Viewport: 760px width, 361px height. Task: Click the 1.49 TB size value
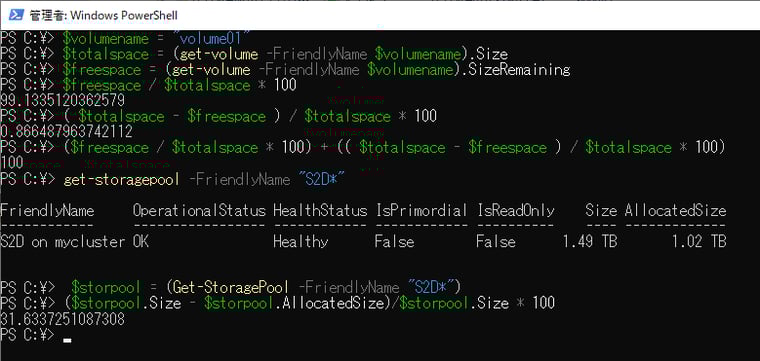click(x=589, y=241)
